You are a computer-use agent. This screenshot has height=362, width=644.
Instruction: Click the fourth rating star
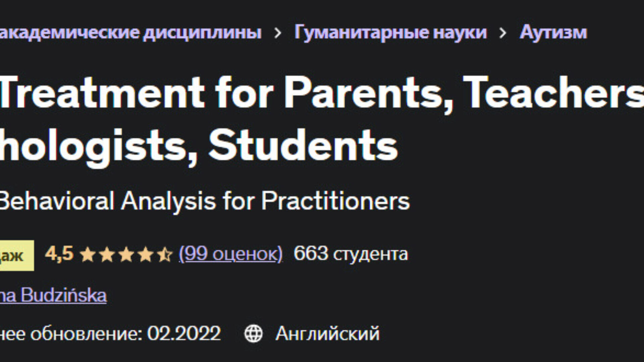coord(146,255)
